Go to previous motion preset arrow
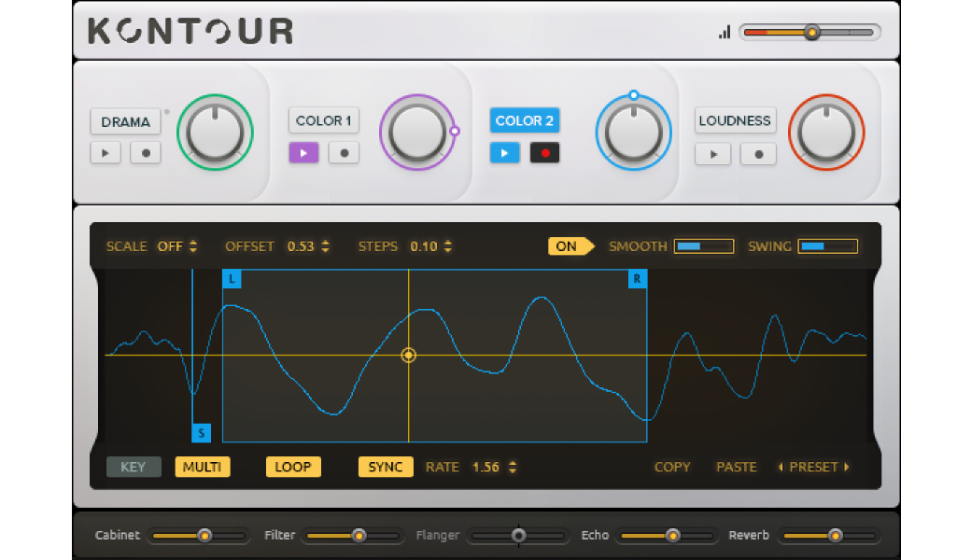This screenshot has width=971, height=560. [781, 468]
